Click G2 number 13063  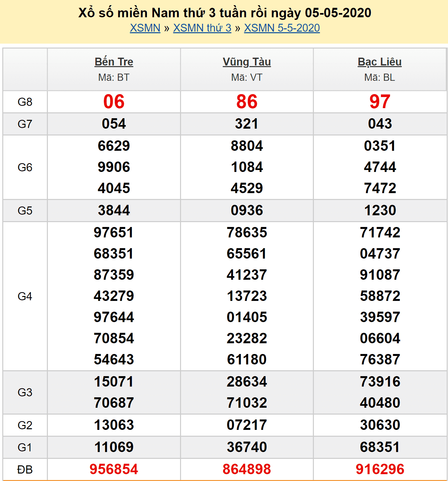(x=114, y=425)
